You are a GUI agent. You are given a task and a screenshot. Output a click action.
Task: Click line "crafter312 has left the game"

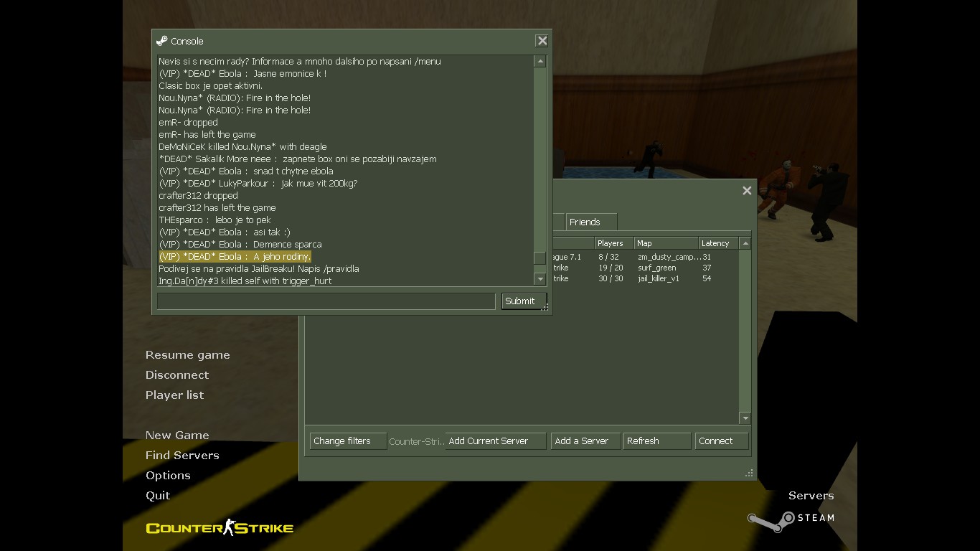[x=217, y=208]
